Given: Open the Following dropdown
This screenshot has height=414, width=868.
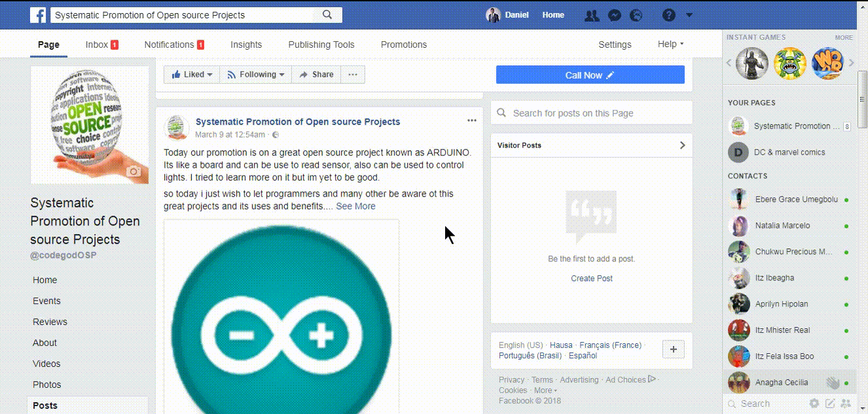Looking at the screenshot, I should [x=255, y=75].
